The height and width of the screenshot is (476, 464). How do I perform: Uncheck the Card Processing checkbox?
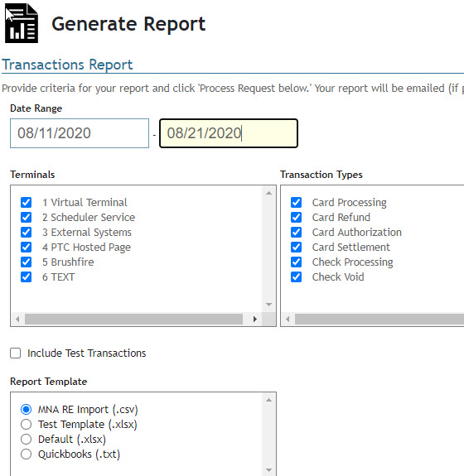click(x=297, y=202)
